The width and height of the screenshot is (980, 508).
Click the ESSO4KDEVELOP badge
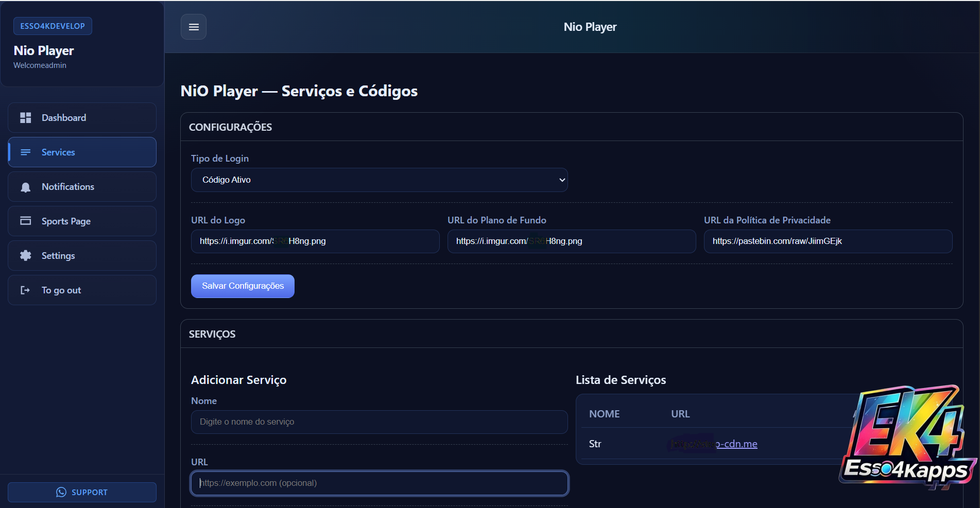point(53,26)
